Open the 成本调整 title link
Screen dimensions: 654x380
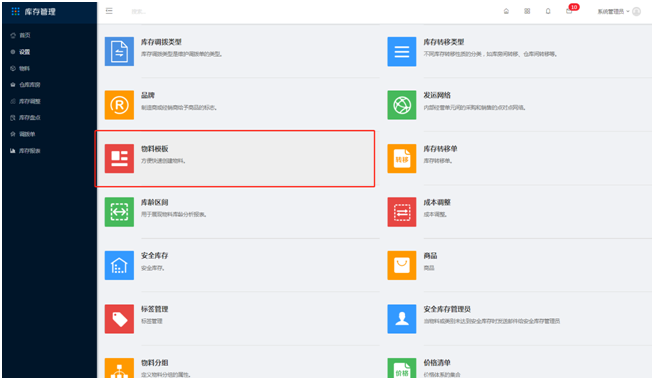(437, 202)
